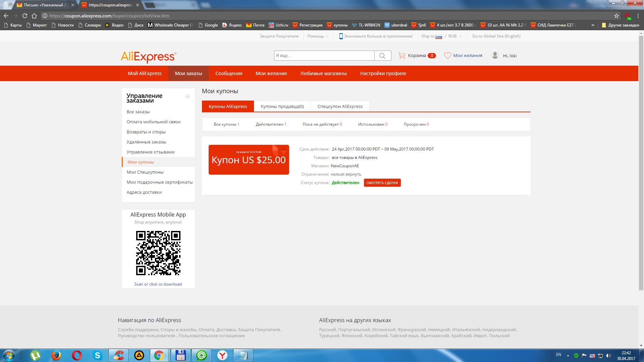Click the AliExpress logo
Viewport: 644px width, 362px height.
click(148, 57)
